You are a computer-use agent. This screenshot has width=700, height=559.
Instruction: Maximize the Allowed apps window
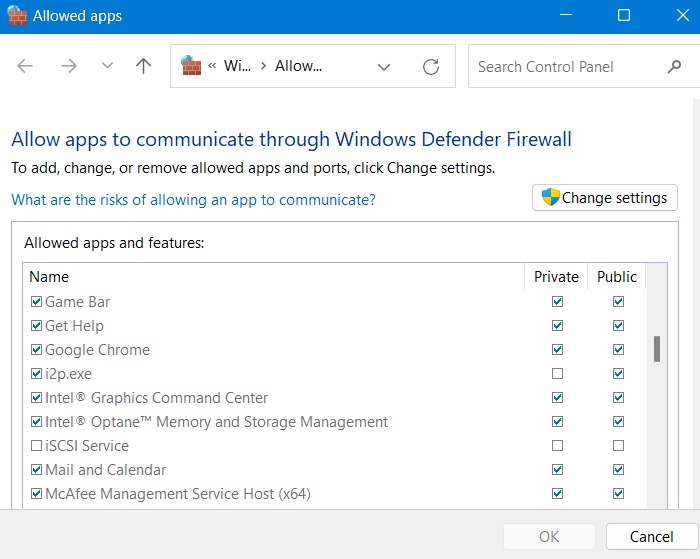click(x=624, y=15)
